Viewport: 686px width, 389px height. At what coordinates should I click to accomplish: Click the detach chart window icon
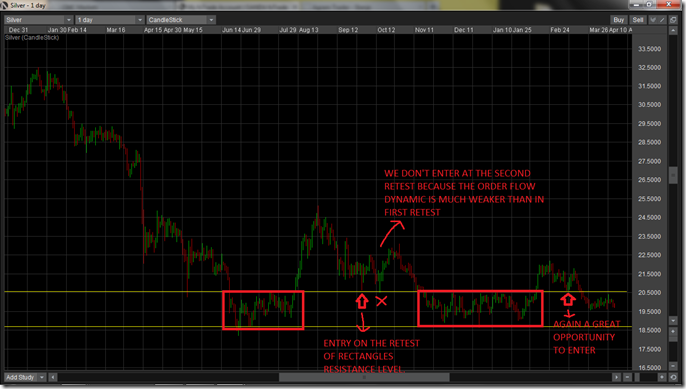coord(673,20)
